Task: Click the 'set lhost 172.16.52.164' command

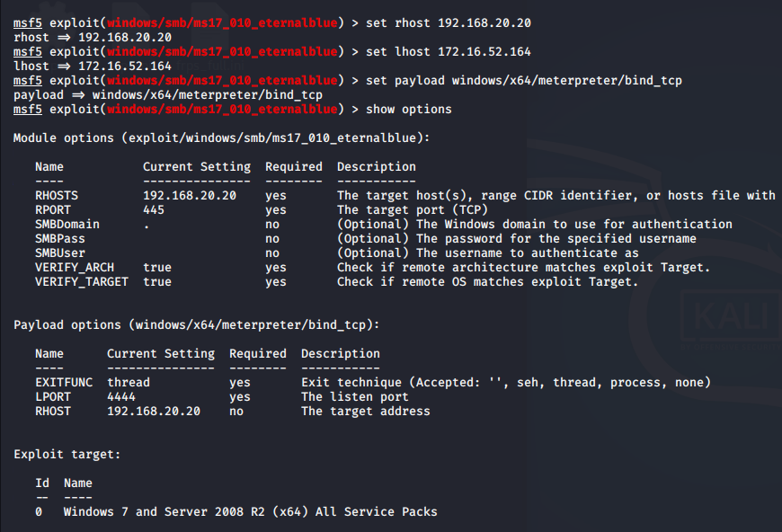Action: 449,52
